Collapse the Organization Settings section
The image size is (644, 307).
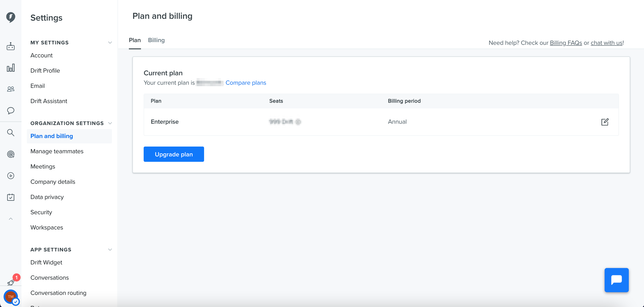pyautogui.click(x=110, y=123)
